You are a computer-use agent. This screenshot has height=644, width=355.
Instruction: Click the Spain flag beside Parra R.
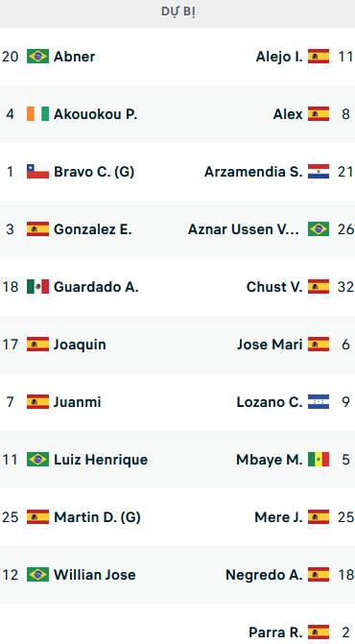click(319, 632)
